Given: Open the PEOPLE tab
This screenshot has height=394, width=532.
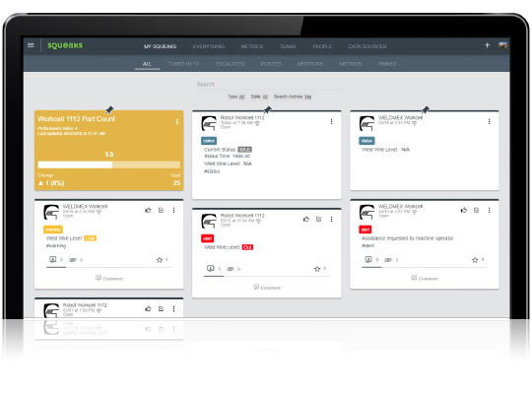Looking at the screenshot, I should click(x=322, y=46).
